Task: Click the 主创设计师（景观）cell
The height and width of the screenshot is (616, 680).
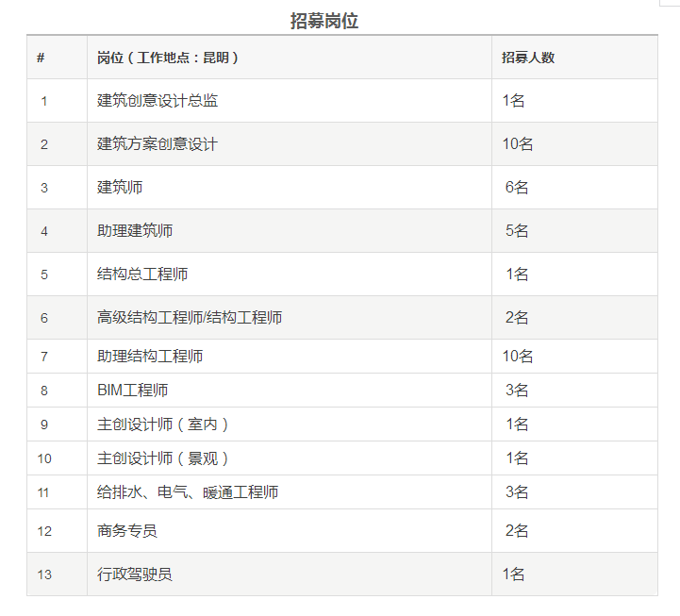Action: click(164, 458)
